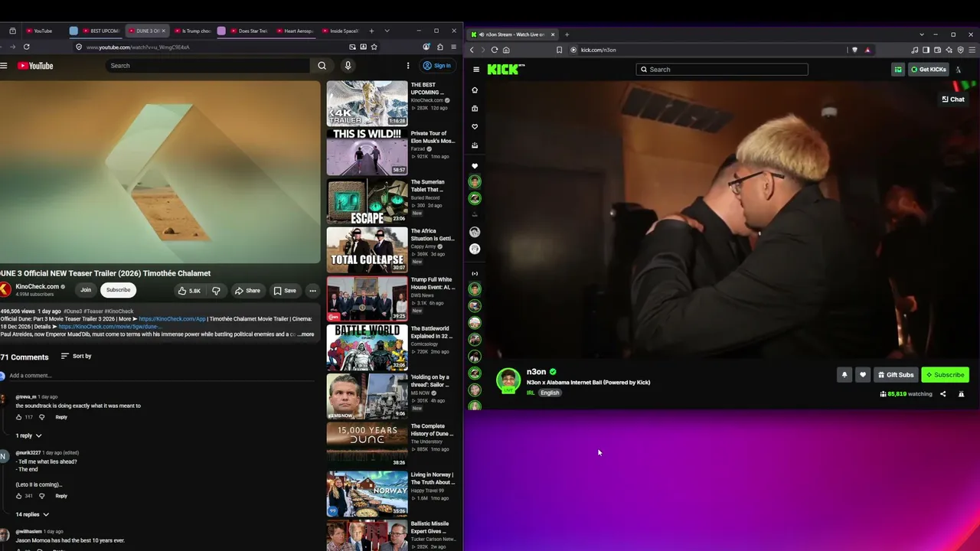Open Kick sidebar Home icon

coord(475,90)
